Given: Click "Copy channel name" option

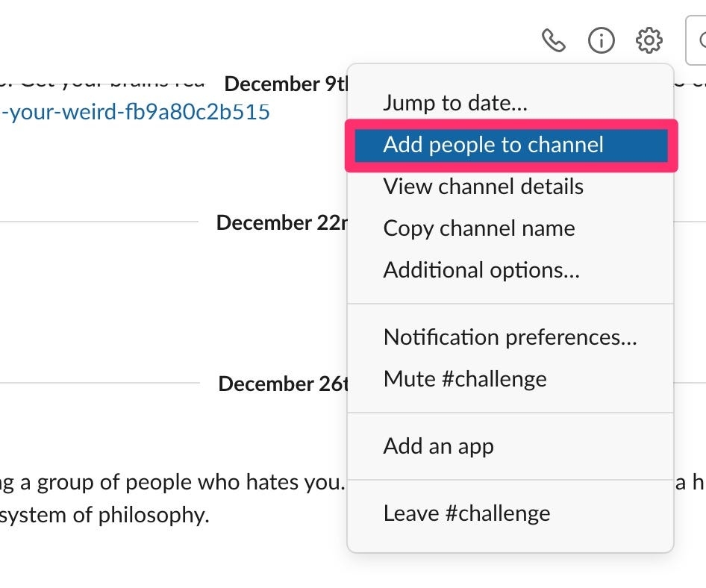Looking at the screenshot, I should click(478, 228).
